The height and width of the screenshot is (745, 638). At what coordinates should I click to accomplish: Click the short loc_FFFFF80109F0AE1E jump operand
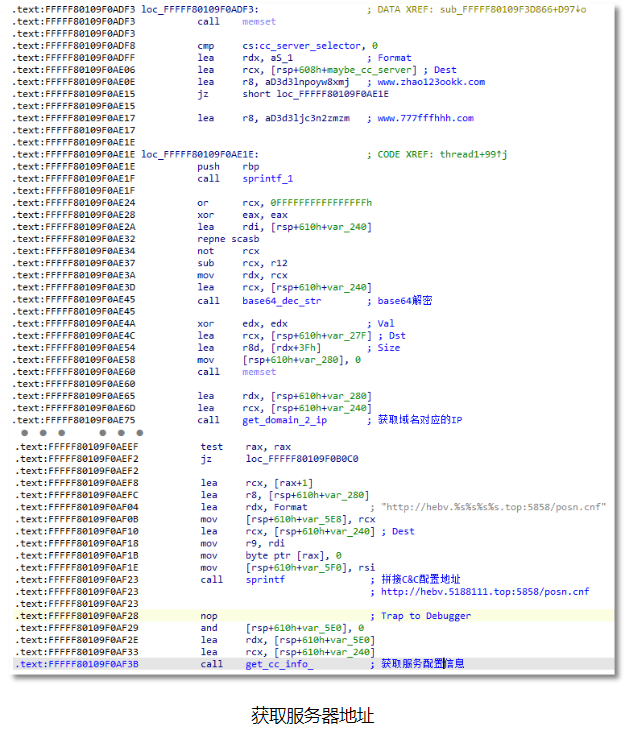click(315, 94)
